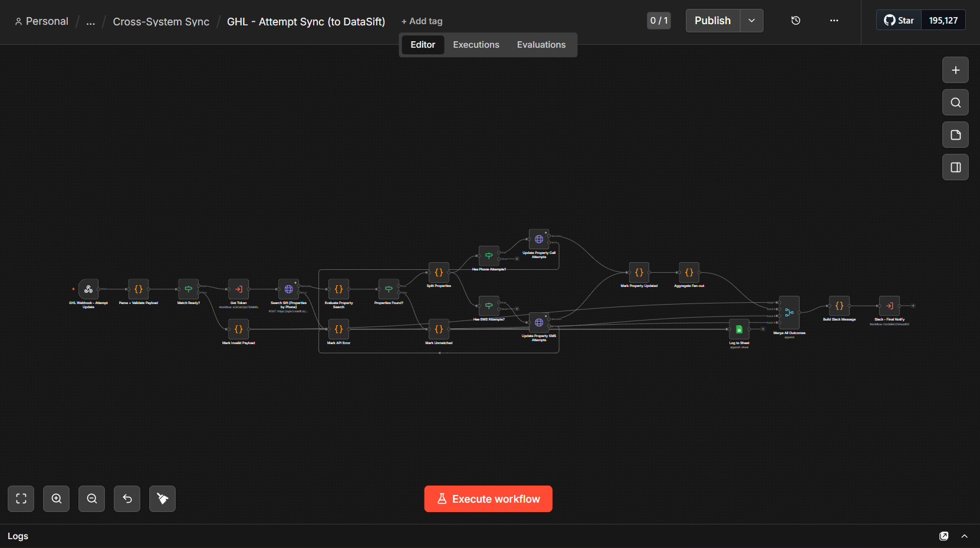Tidy up the workflow with broom icon
Viewport: 980px width, 548px height.
163,499
